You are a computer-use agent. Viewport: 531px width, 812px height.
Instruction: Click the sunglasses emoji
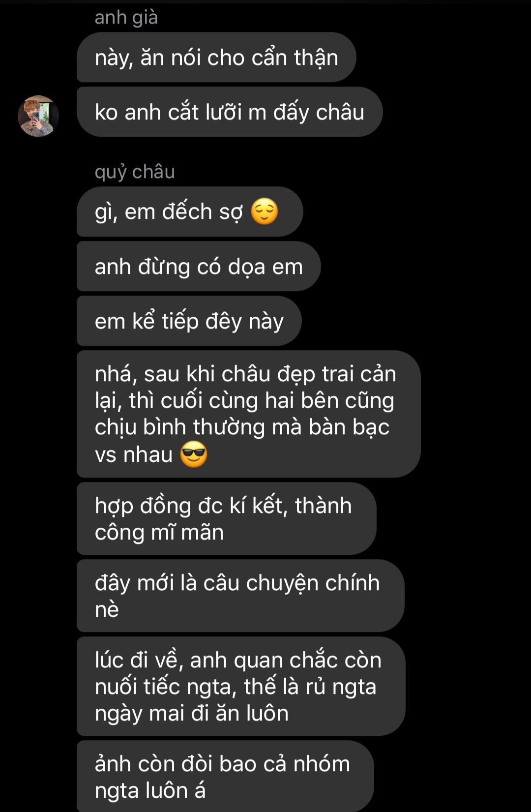pyautogui.click(x=194, y=454)
